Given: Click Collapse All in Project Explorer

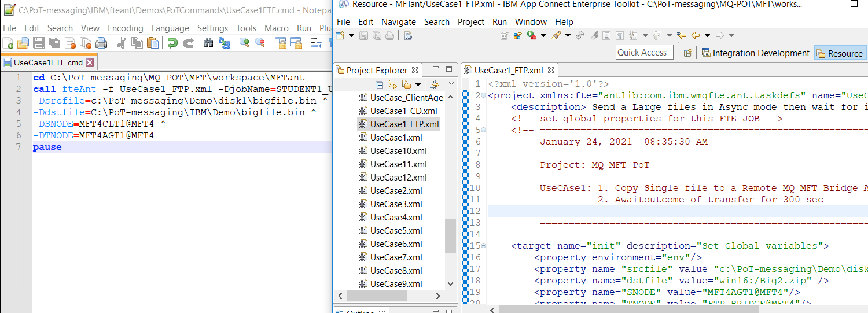Looking at the screenshot, I should pos(379,84).
